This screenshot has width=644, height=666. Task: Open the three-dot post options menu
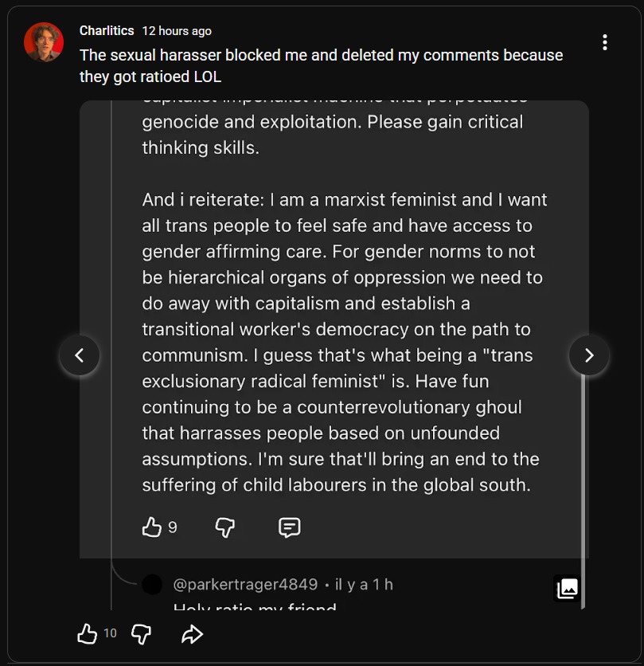pyautogui.click(x=605, y=42)
